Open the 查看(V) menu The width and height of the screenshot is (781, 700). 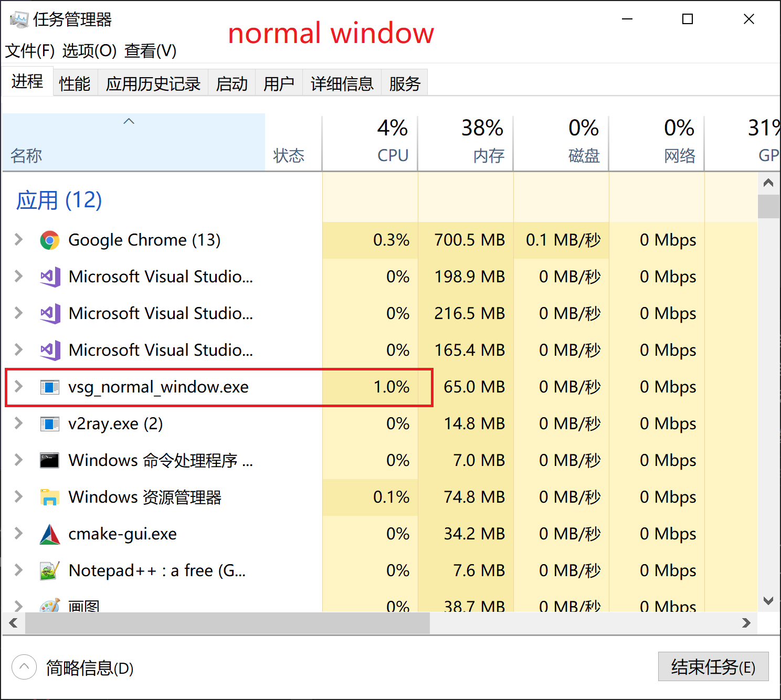click(x=150, y=51)
